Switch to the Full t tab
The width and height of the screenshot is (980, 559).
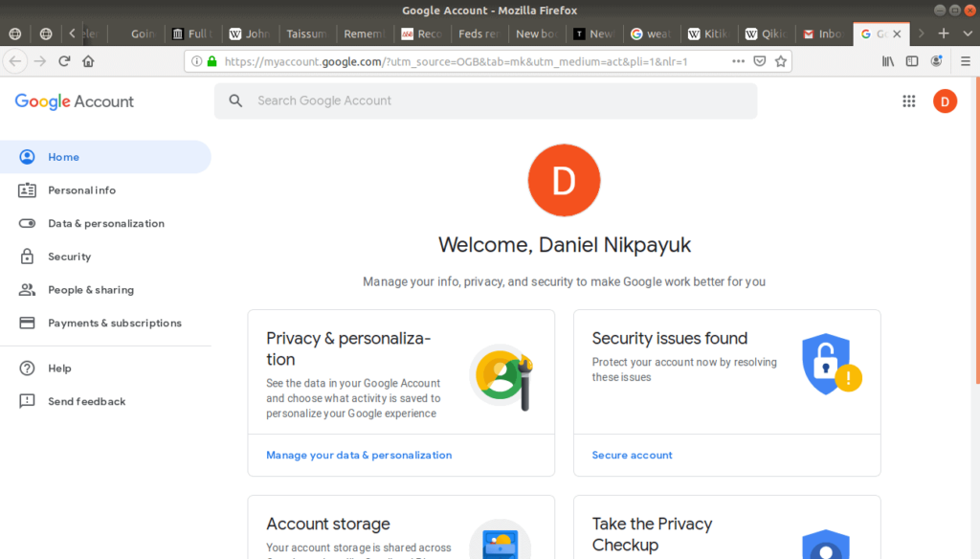[193, 34]
